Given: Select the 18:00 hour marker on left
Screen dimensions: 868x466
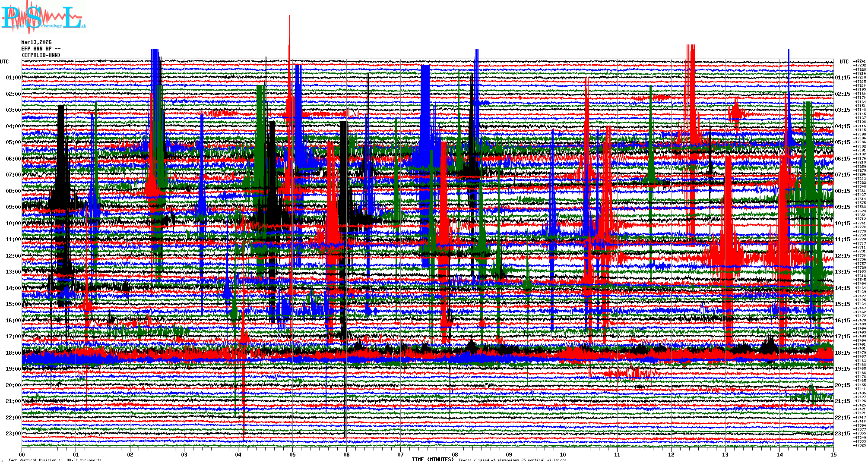Looking at the screenshot, I should coord(13,353).
